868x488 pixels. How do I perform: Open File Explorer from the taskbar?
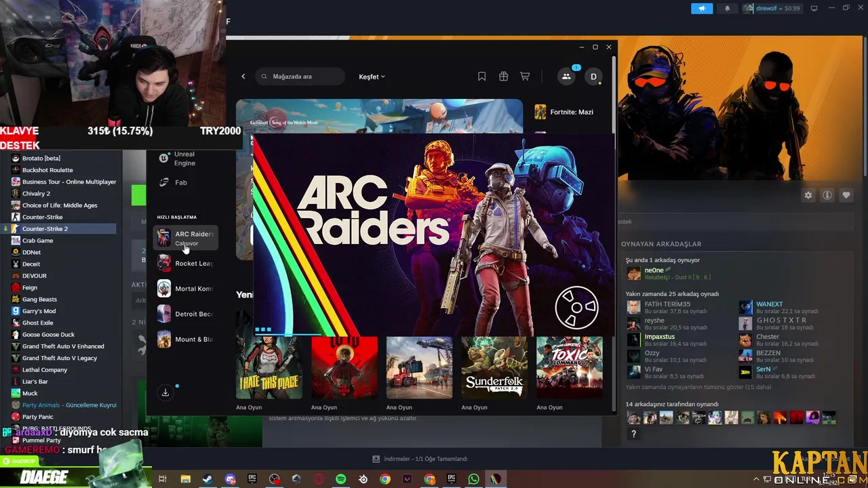tap(185, 479)
